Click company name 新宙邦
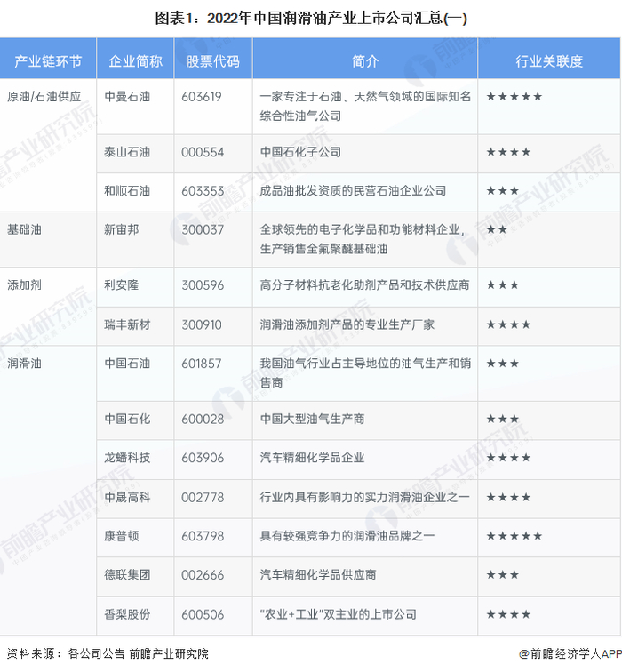This screenshot has width=622, height=672. pyautogui.click(x=122, y=229)
